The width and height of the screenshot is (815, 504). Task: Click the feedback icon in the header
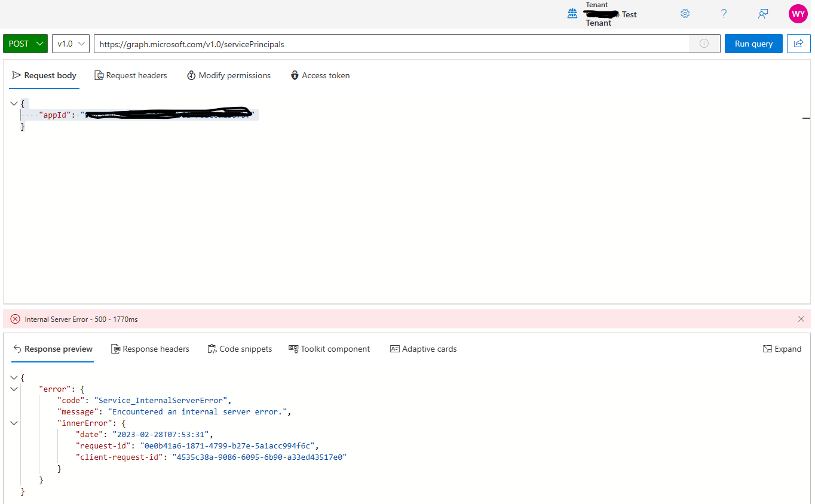[x=762, y=13]
